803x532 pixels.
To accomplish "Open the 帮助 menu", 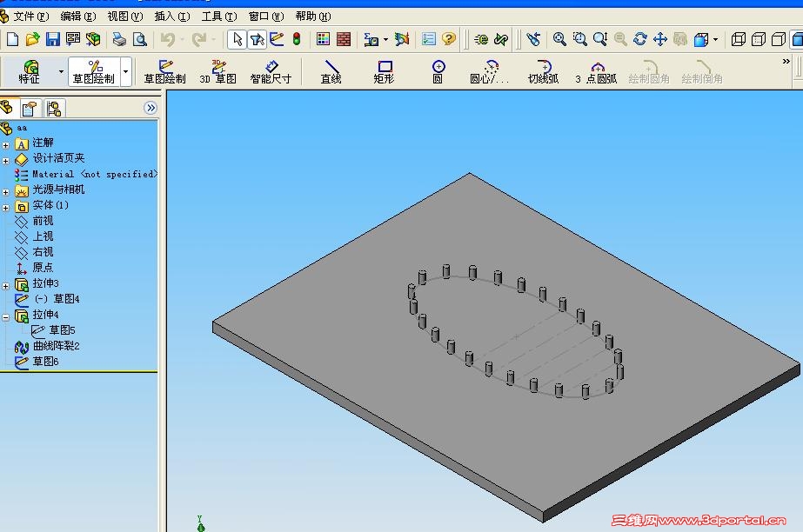I will 313,17.
